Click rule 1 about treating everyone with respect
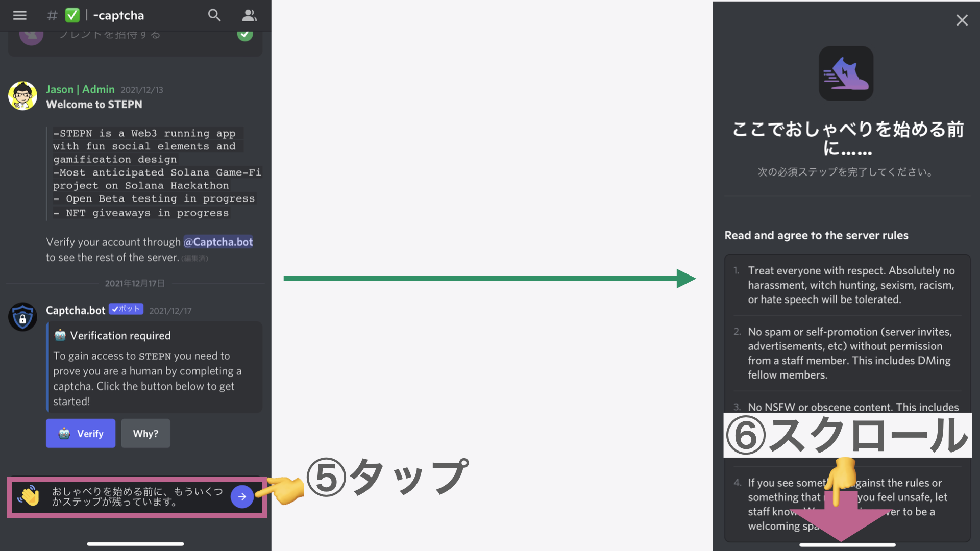Screen dimensions: 980x551 tap(851, 285)
